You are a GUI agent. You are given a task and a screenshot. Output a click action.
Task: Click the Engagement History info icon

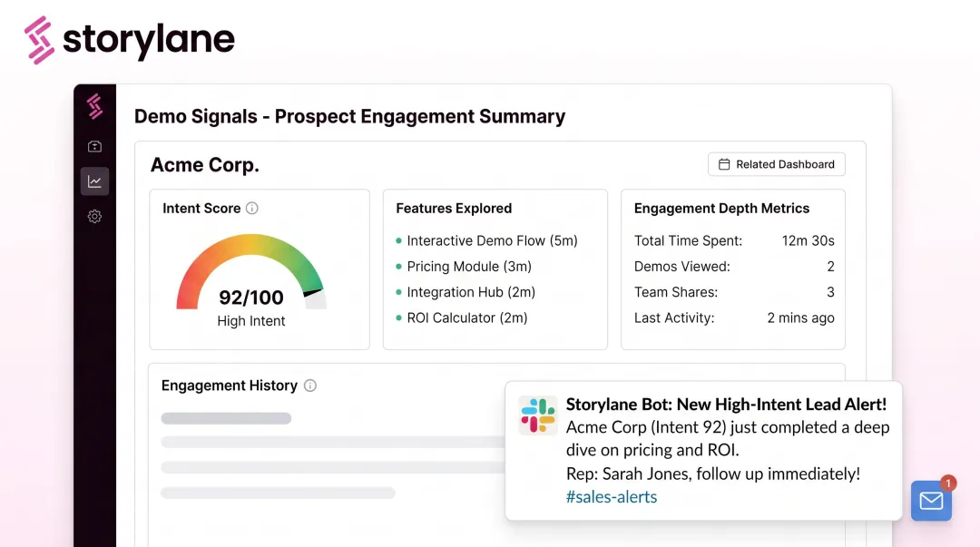310,386
